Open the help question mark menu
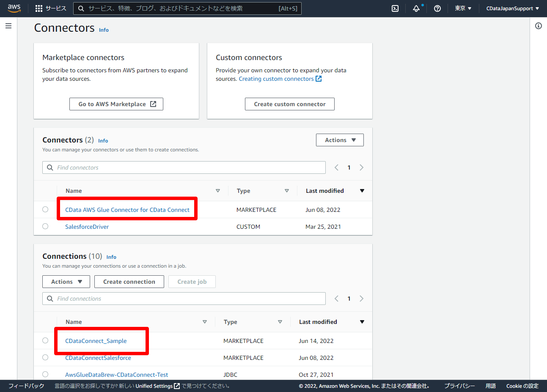The width and height of the screenshot is (547, 392). point(437,8)
